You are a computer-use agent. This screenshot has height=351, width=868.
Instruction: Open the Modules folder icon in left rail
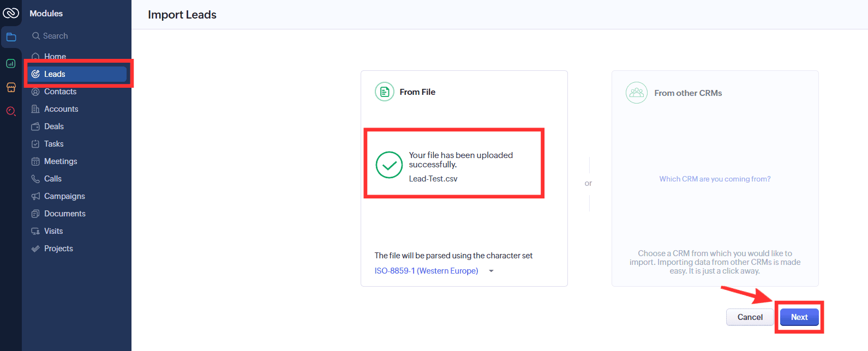coord(11,38)
